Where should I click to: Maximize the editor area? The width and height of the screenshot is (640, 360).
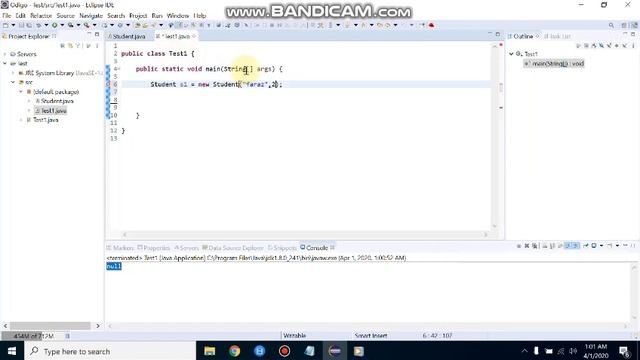498,35
